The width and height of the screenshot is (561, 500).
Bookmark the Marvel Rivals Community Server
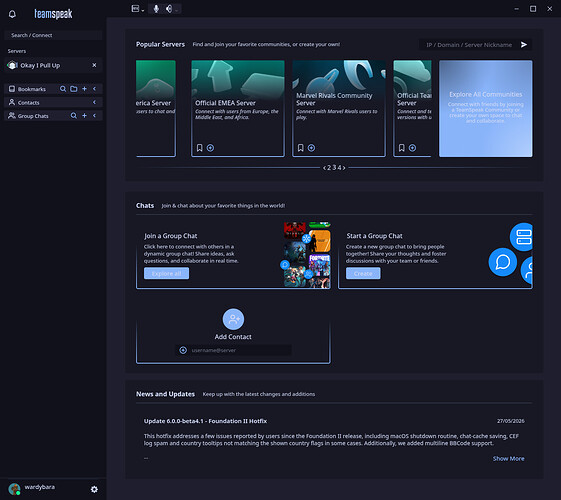click(x=301, y=148)
